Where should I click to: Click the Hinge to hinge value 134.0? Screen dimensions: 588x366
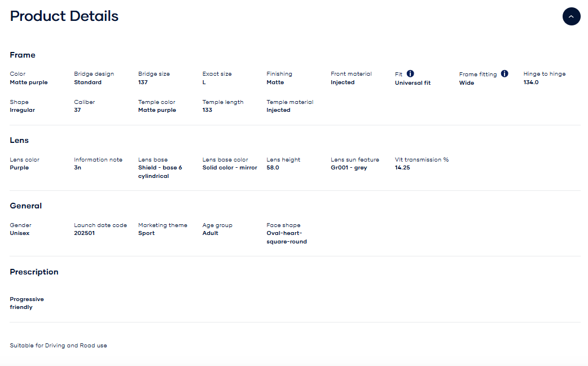(530, 82)
